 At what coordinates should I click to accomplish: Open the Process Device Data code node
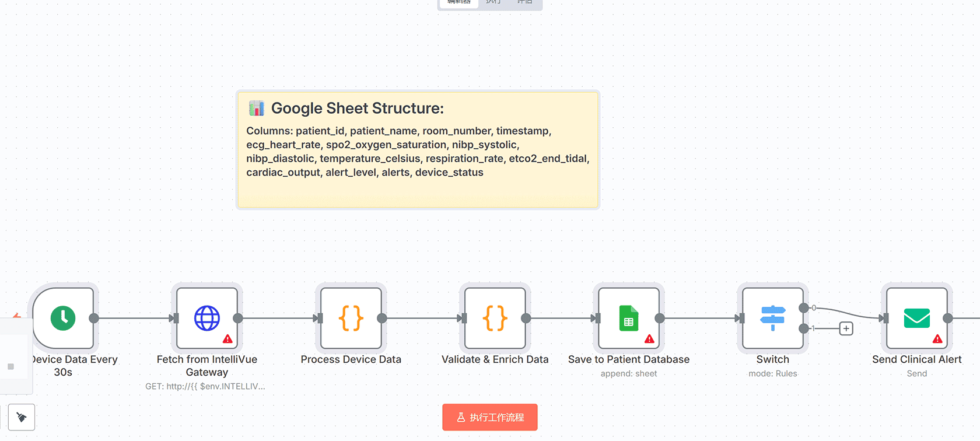tap(351, 318)
